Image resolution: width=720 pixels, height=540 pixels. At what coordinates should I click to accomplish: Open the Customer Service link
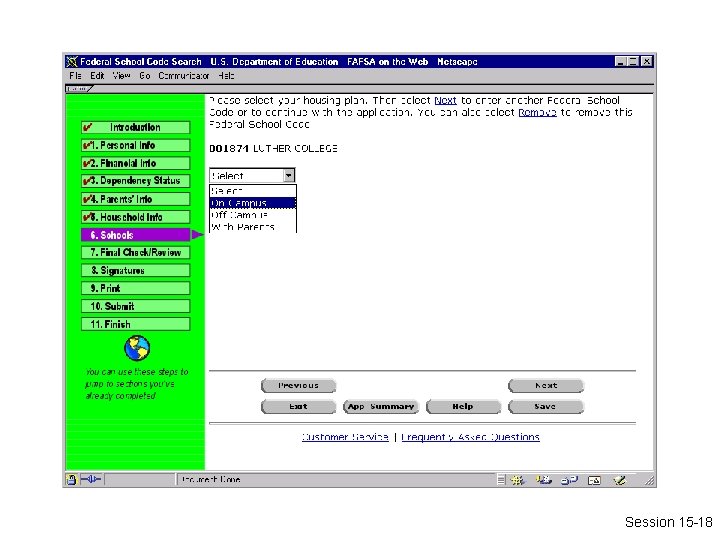pyautogui.click(x=345, y=437)
